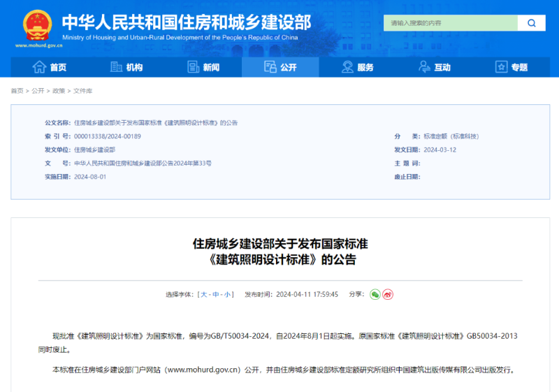Click the house icon beside 首页
The height and width of the screenshot is (392, 559).
(x=40, y=67)
